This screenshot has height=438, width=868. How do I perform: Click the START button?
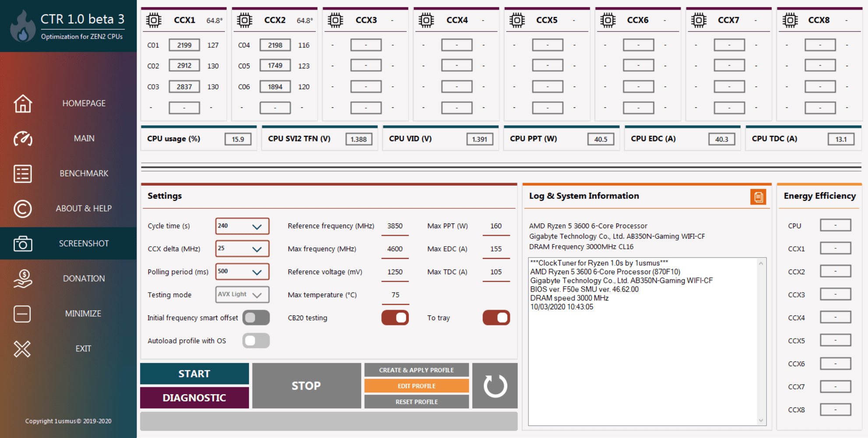coord(194,374)
